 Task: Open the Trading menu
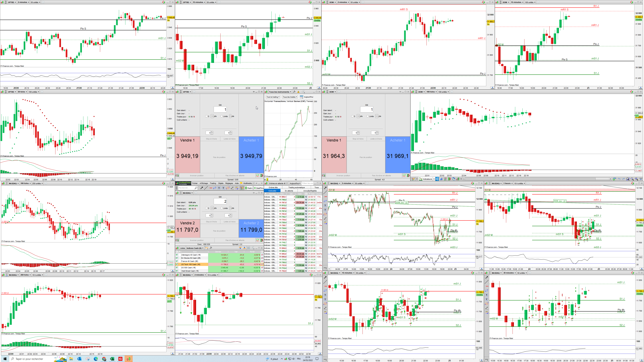point(213,183)
